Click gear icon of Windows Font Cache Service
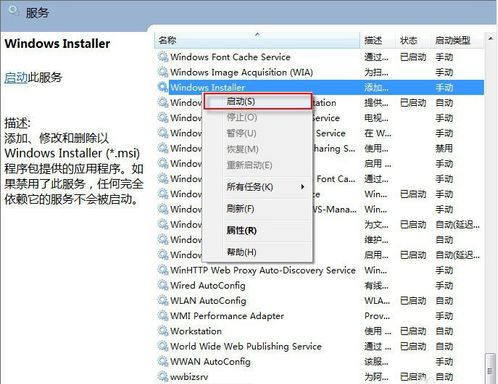Screen dimensions: 498x384 [x=163, y=57]
